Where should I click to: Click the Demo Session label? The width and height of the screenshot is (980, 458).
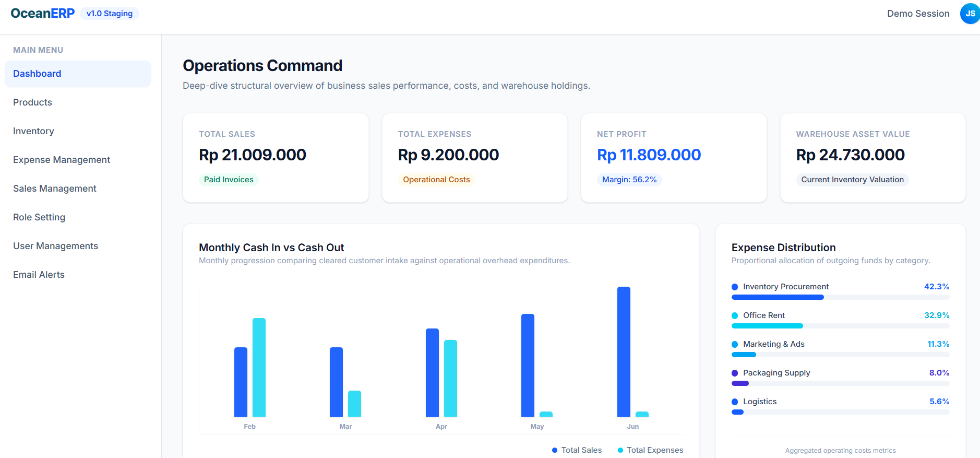coord(918,14)
